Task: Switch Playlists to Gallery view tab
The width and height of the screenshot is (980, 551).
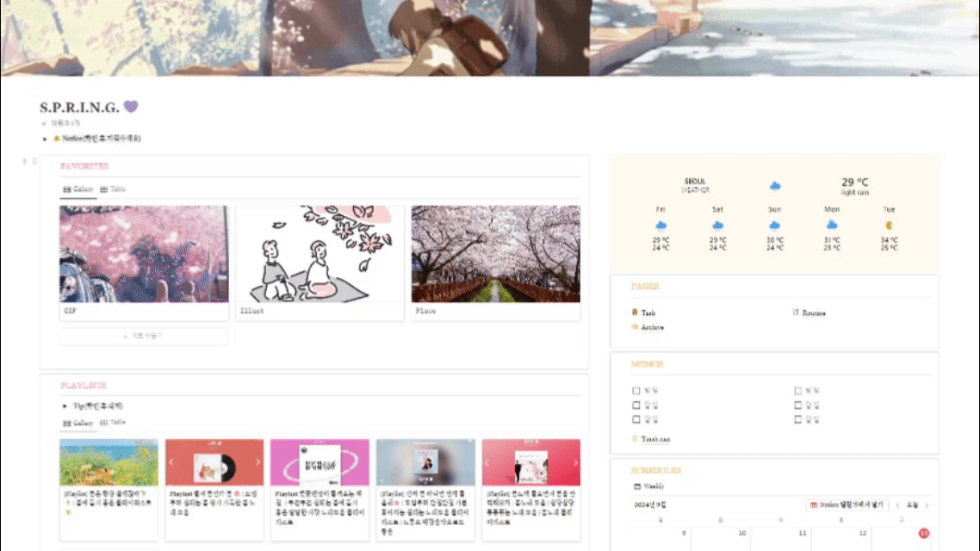Action: [78, 423]
